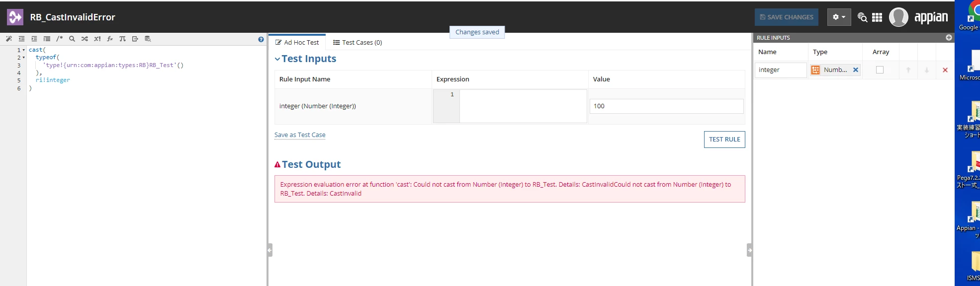Open the navigation grid menu icon
Image resolution: width=980 pixels, height=286 pixels.
[877, 17]
